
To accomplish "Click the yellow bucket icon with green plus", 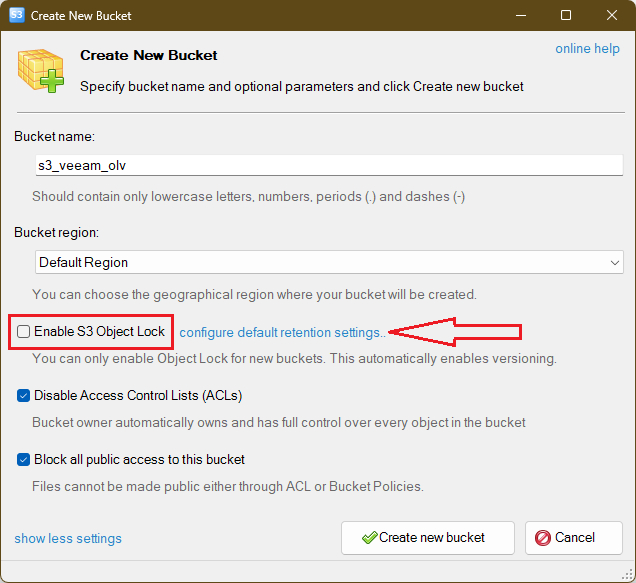I will (x=41, y=71).
